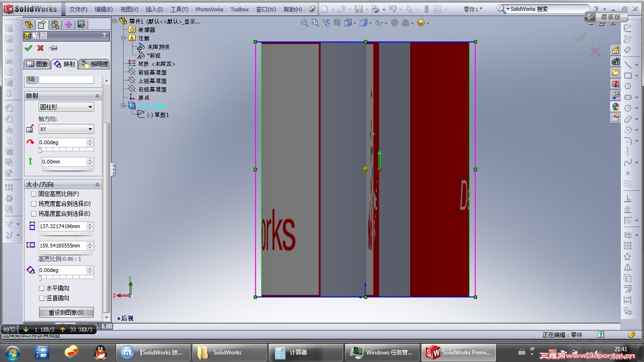644x362 pixels.
Task: Open the axis direction XY dropdown
Action: click(66, 129)
